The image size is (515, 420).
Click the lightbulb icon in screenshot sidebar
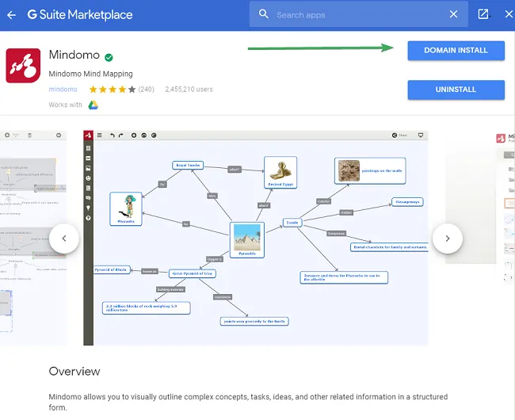click(x=88, y=208)
